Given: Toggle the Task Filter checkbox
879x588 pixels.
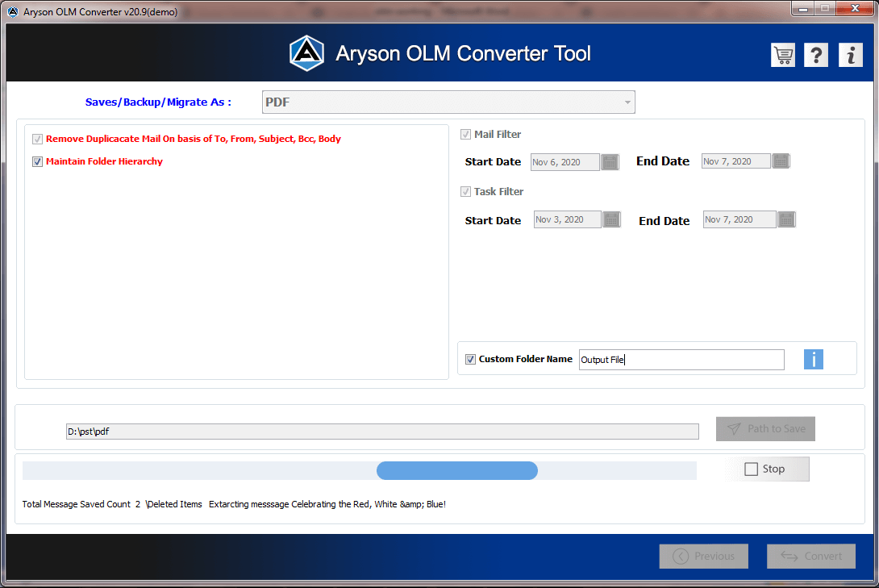Looking at the screenshot, I should tap(465, 192).
